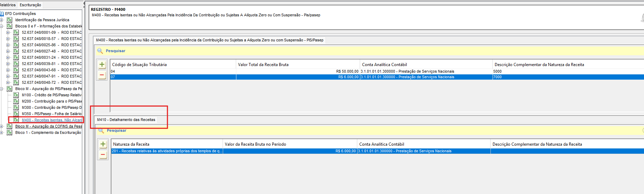This screenshot has width=644, height=194.
Task: Open the M400 - Receitas Isentas tree link
Action: point(52,120)
